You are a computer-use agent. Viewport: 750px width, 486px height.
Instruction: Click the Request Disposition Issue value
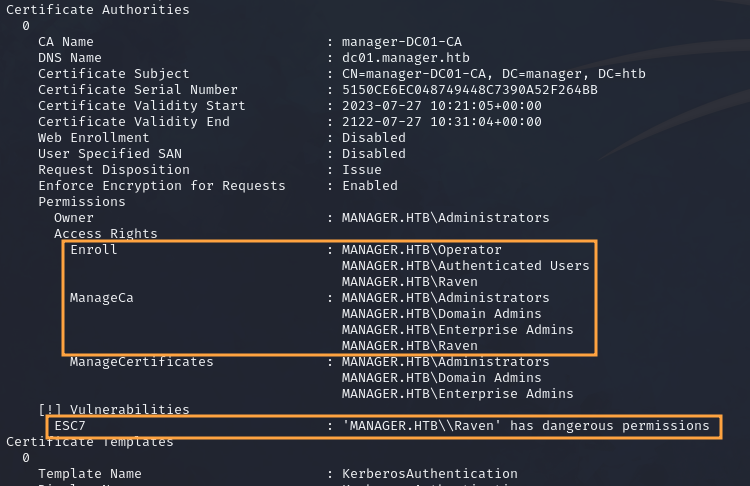tap(361, 170)
